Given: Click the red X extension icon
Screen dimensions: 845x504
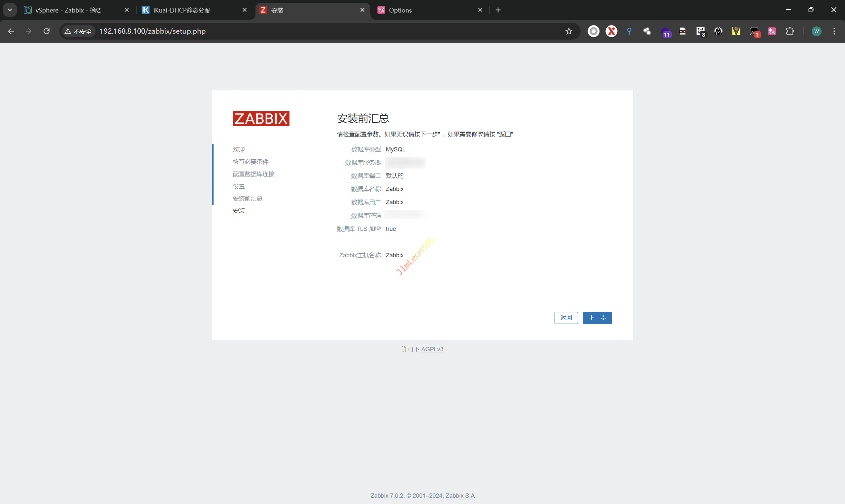Looking at the screenshot, I should (x=611, y=31).
